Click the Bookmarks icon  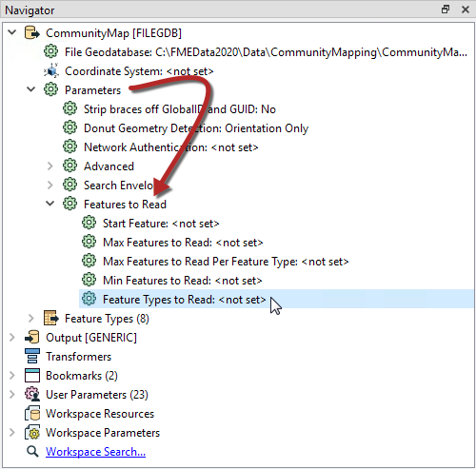click(32, 376)
